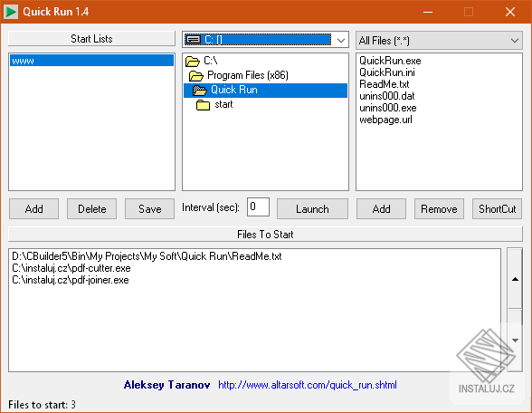
Task: Click the Aleksey Taranov author name
Action: 166,385
